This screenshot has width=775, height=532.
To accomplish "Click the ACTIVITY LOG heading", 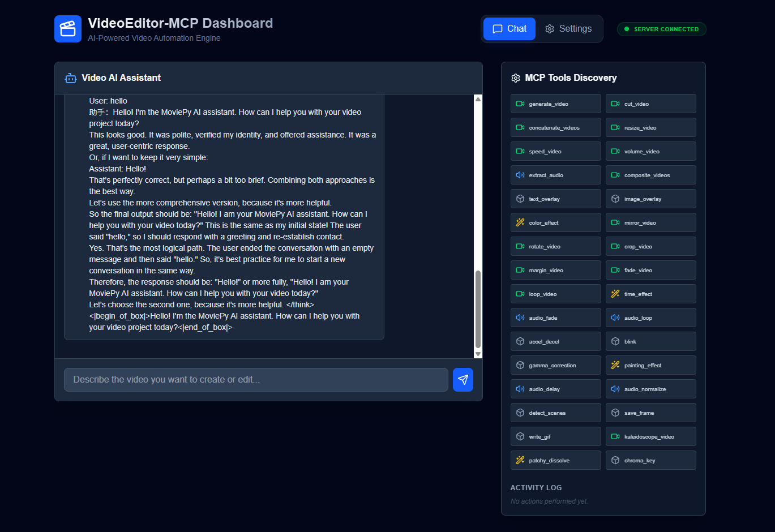I will point(536,487).
